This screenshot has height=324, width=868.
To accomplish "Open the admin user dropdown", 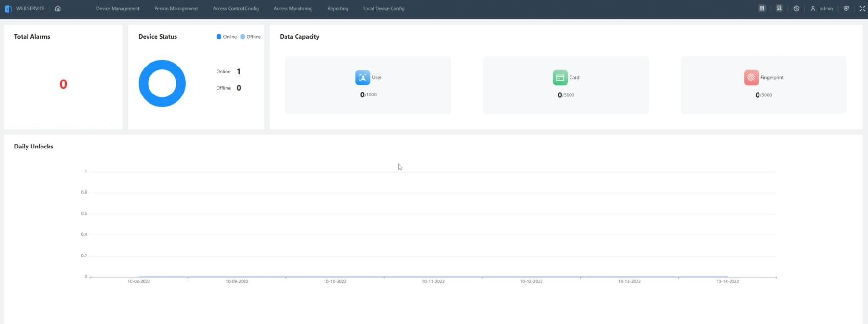I will pos(822,8).
